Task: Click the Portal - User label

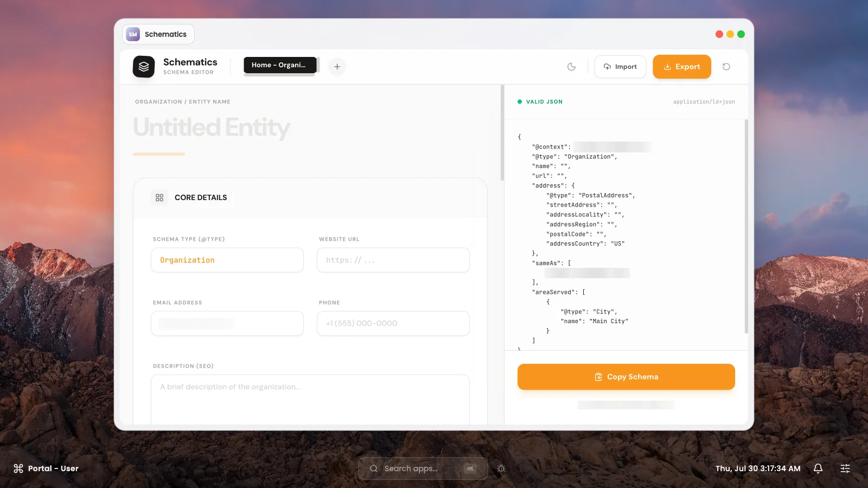Action: coord(53,468)
